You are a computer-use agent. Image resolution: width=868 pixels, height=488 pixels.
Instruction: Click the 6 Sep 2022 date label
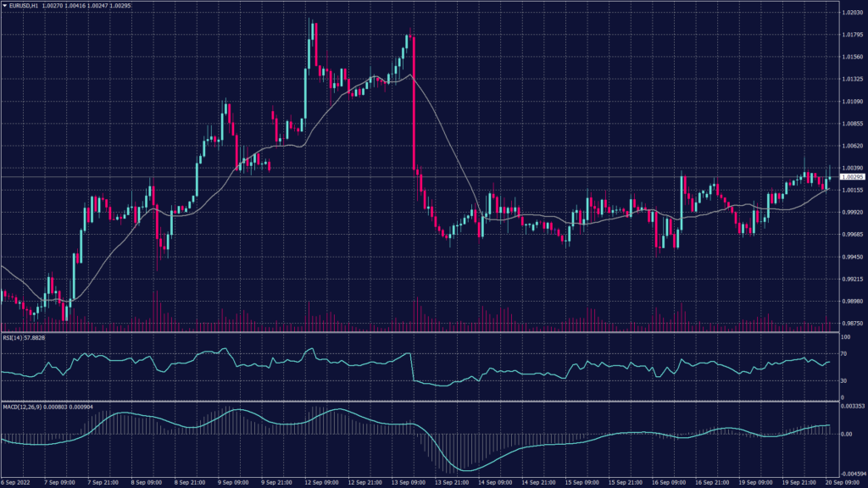click(15, 482)
